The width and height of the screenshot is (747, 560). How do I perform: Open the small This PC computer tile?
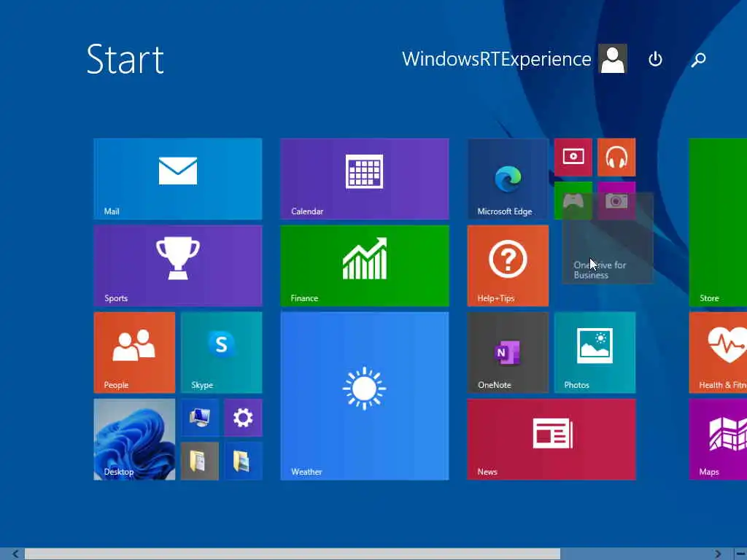(x=200, y=418)
